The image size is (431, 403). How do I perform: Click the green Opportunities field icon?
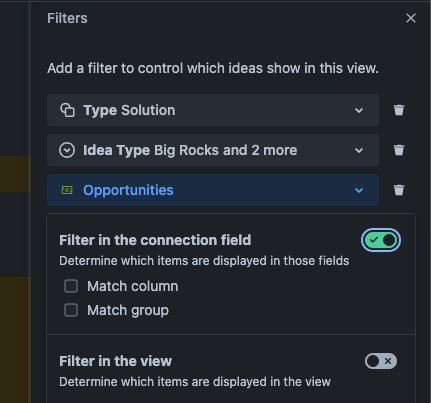tap(67, 190)
